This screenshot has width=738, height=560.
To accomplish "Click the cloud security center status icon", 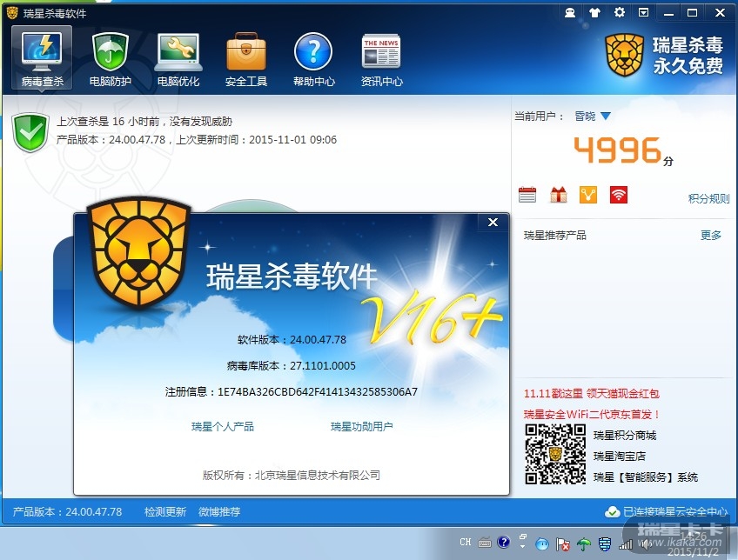I will [x=612, y=511].
